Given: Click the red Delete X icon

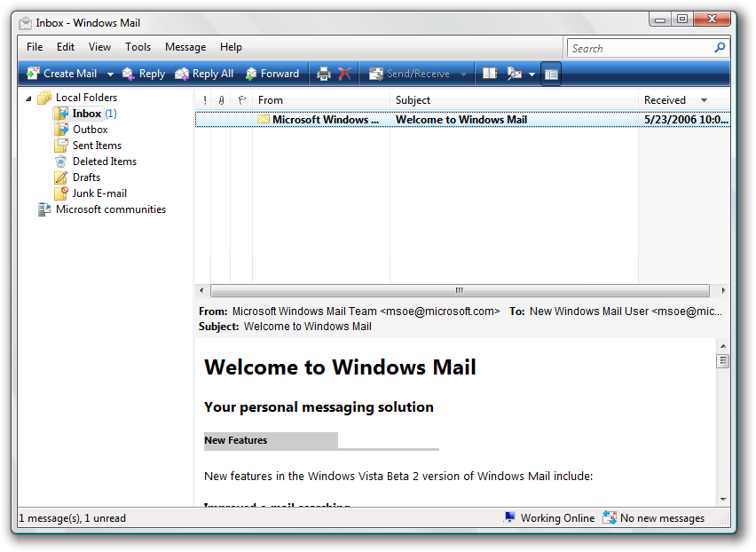Looking at the screenshot, I should [x=345, y=74].
